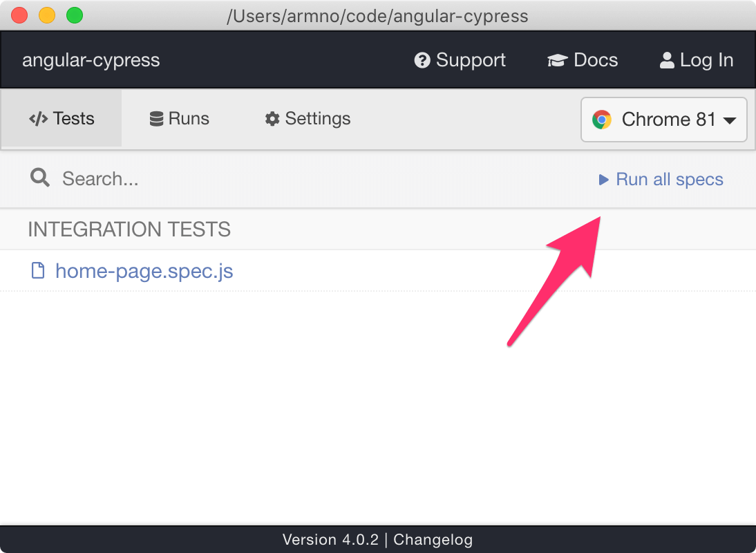Image resolution: width=756 pixels, height=553 pixels.
Task: Click the Version 4.0.2 text
Action: coord(330,539)
